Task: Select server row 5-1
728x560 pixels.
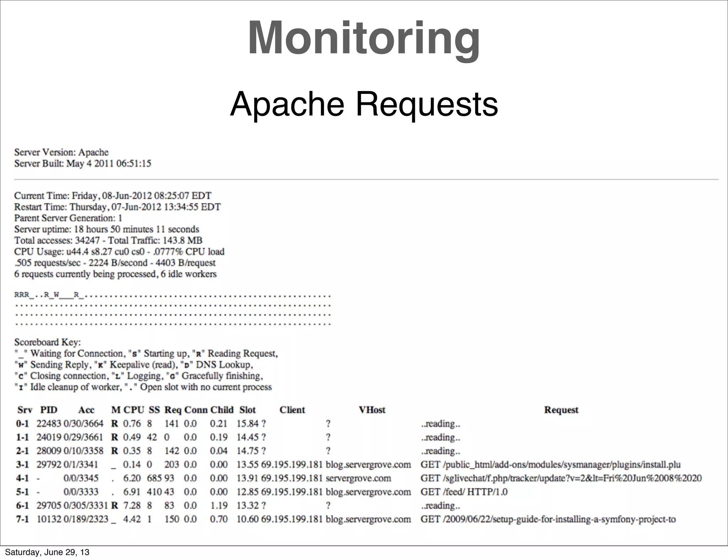Action: (x=262, y=492)
